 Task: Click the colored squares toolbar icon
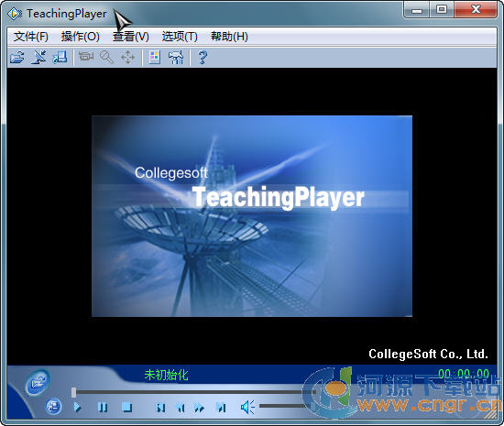[x=155, y=58]
